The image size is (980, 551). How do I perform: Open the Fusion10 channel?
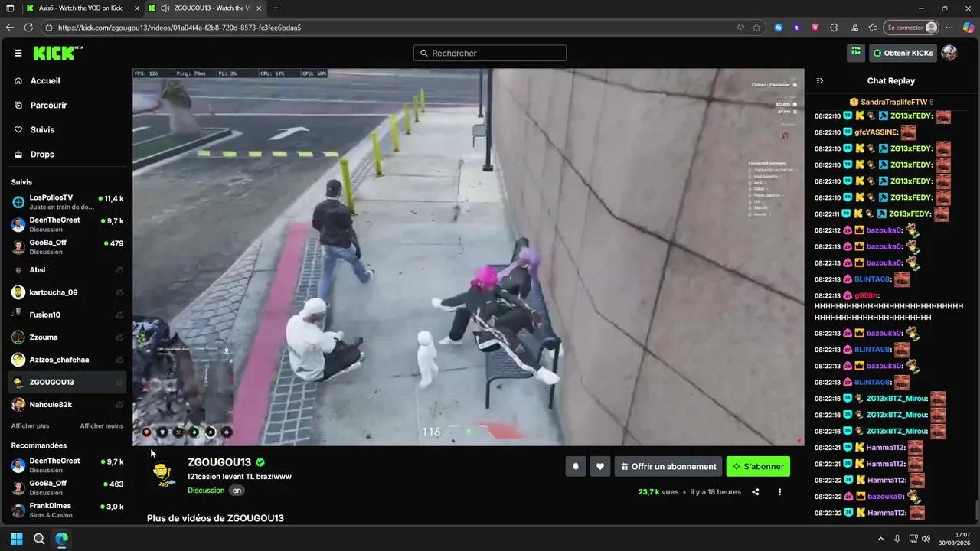(x=67, y=315)
